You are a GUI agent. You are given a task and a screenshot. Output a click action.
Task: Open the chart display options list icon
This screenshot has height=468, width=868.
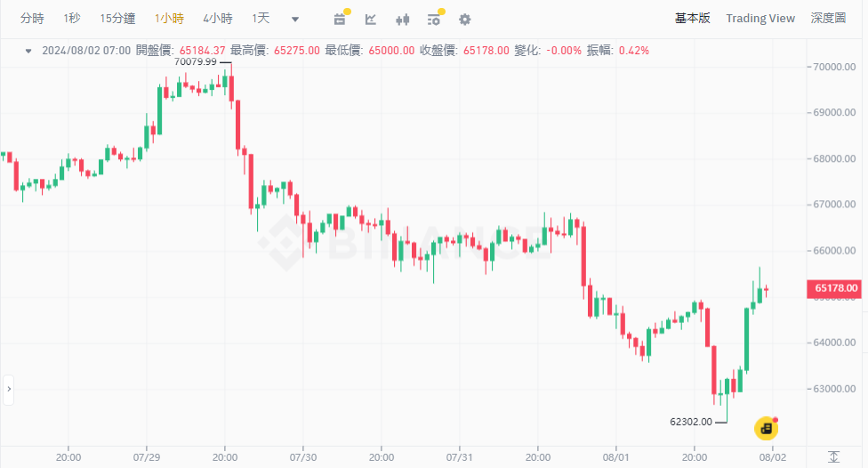point(433,19)
